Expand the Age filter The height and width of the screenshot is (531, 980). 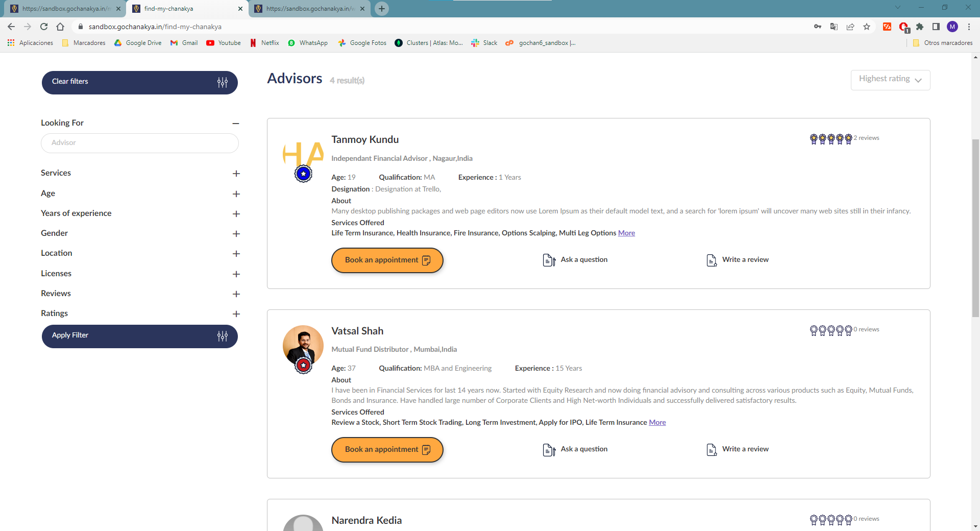pos(236,194)
